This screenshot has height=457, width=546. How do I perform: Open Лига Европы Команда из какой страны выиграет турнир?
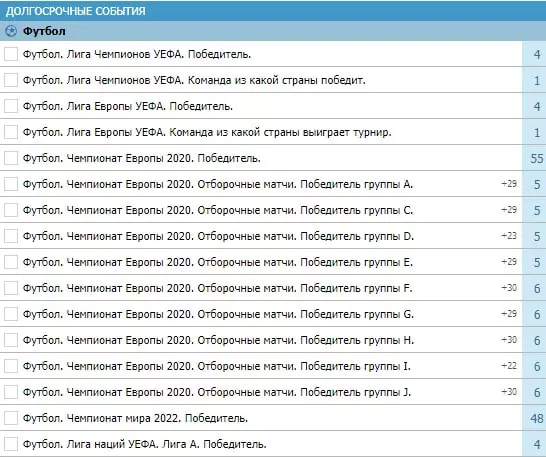tap(207, 132)
